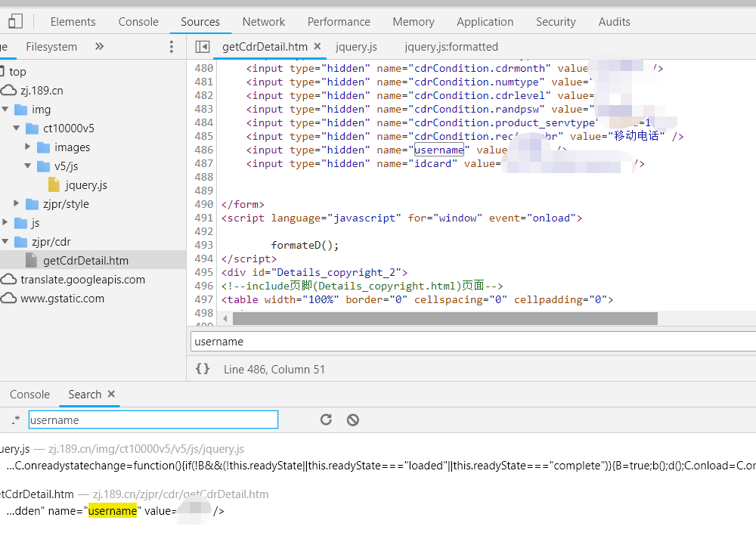
Task: Switch to the Filesystem navigator tab
Action: pos(51,47)
